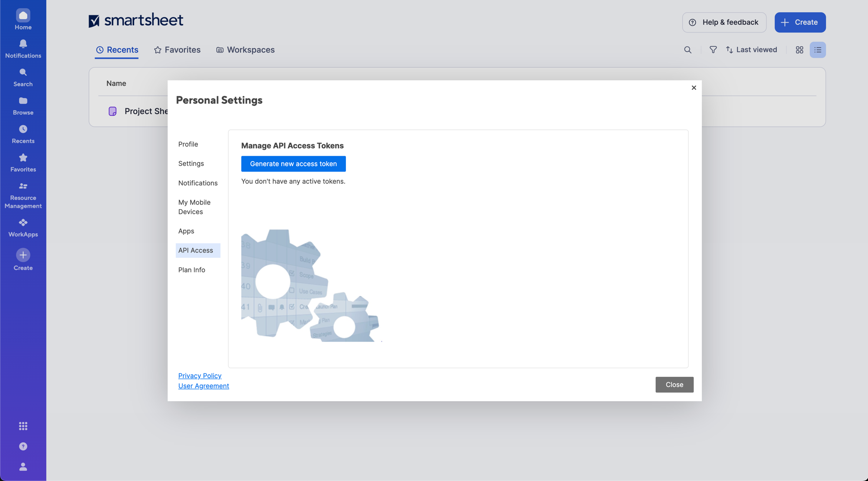Open the app launcher grid icon
This screenshot has width=868, height=481.
tap(23, 426)
